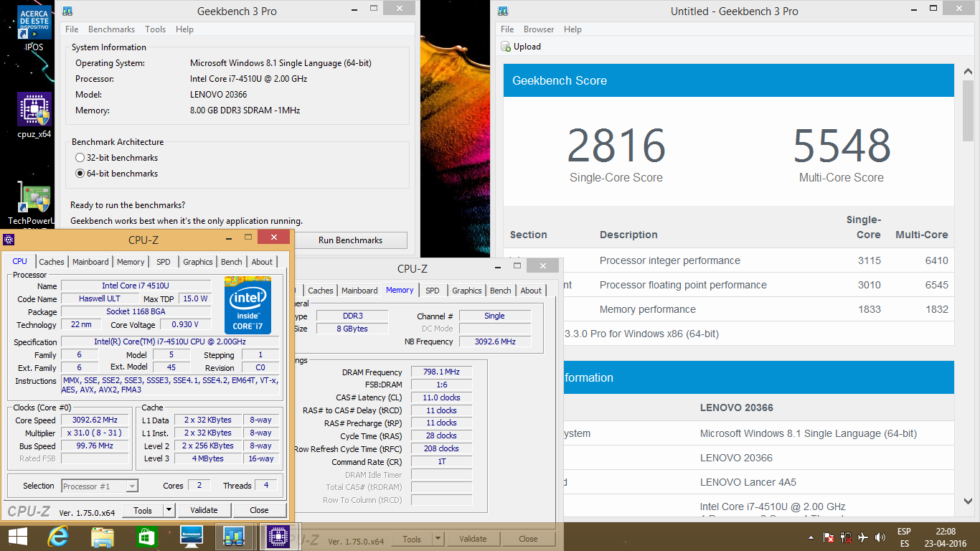Open Graphics tab in rear CPU-Z window

tap(466, 291)
